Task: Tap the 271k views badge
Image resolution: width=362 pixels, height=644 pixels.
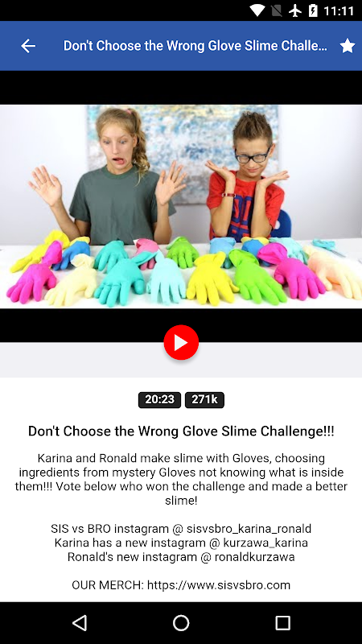Action: 204,399
